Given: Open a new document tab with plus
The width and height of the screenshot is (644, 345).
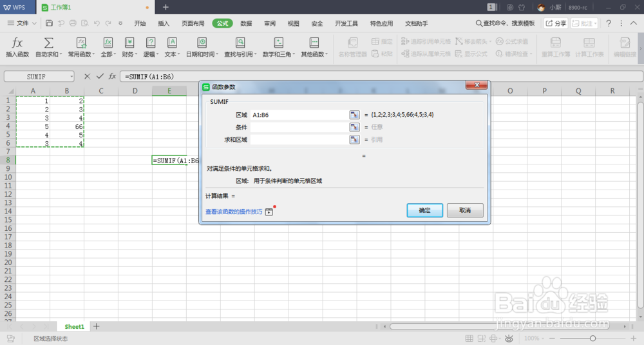Looking at the screenshot, I should pos(166,7).
